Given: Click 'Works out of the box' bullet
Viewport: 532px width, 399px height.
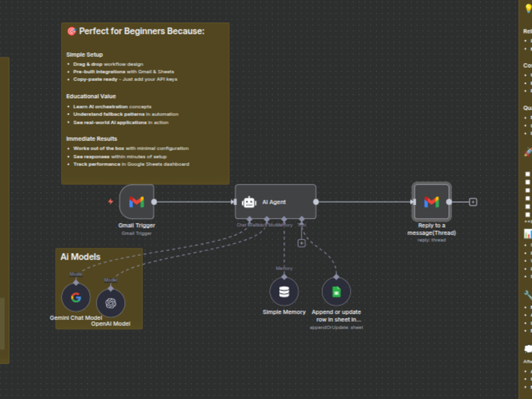Looking at the screenshot, I should 131,148.
